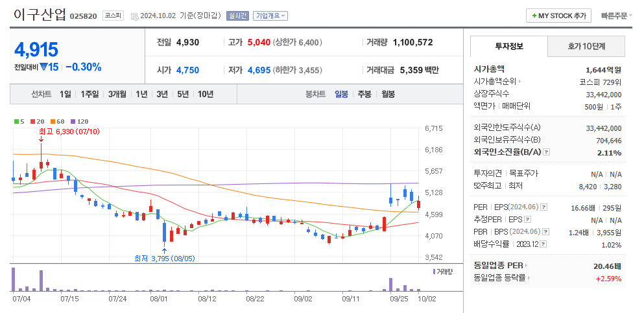Select the 1주일 line chart period
This screenshot has height=313, width=644.
coord(89,95)
